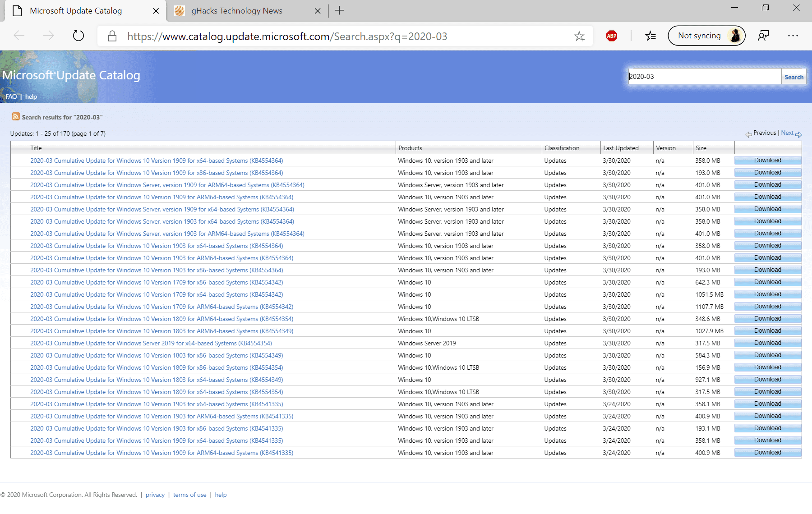Viewport: 812px width, 514px height.
Task: Go to Next results page
Action: click(787, 133)
